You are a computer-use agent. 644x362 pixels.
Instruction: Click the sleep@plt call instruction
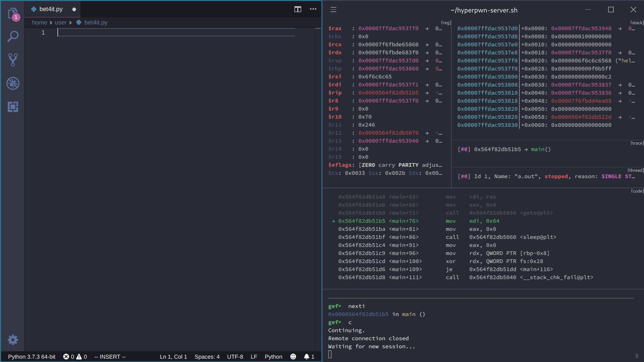[x=447, y=237]
